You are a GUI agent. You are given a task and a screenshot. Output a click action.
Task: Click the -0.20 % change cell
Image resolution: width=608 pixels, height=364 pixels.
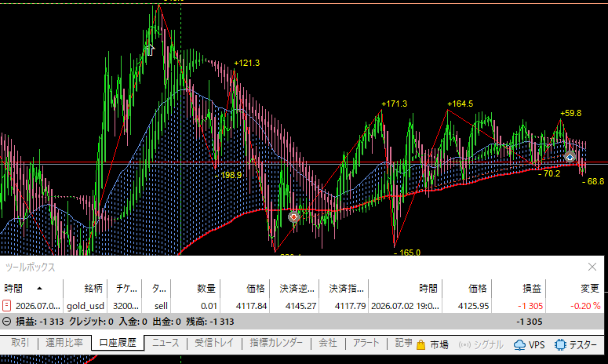pos(585,306)
